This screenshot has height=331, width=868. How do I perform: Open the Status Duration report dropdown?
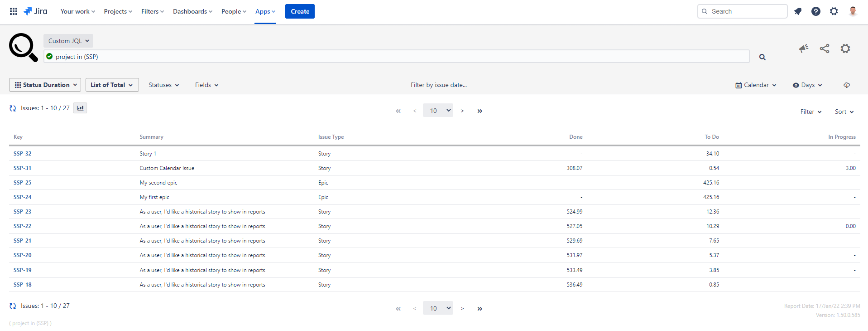(x=45, y=85)
